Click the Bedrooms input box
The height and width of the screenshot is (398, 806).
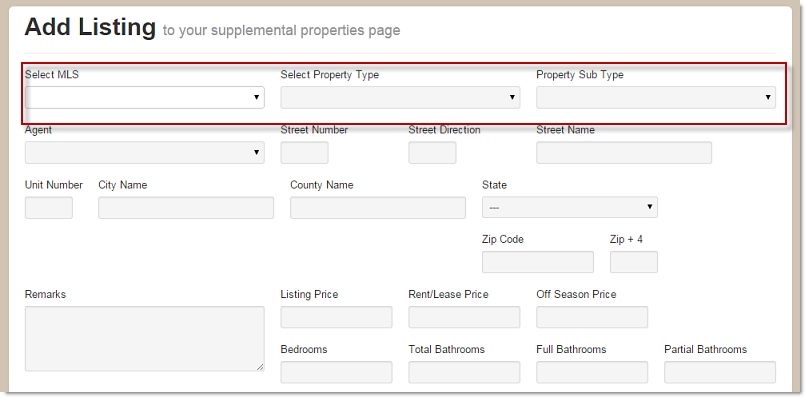(x=336, y=372)
